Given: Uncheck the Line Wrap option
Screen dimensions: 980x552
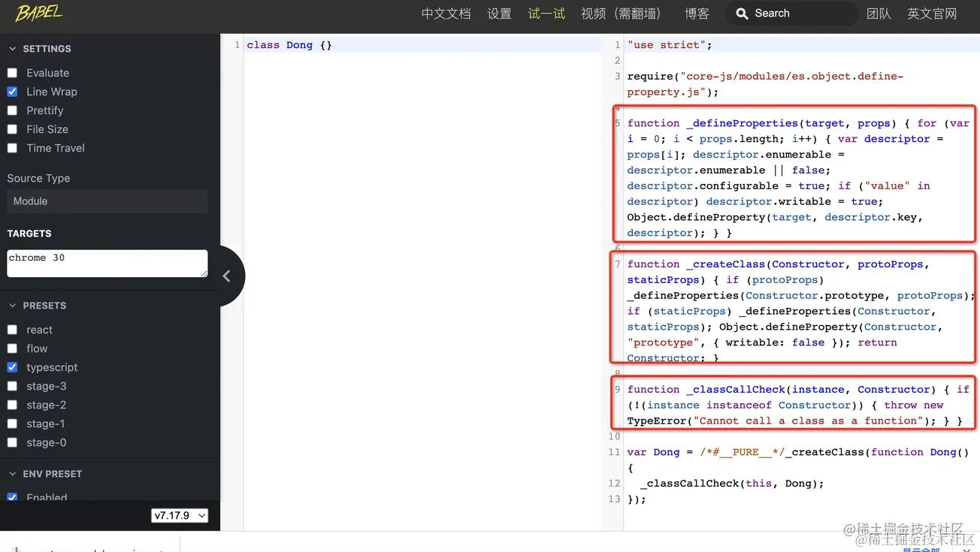Looking at the screenshot, I should coord(12,92).
